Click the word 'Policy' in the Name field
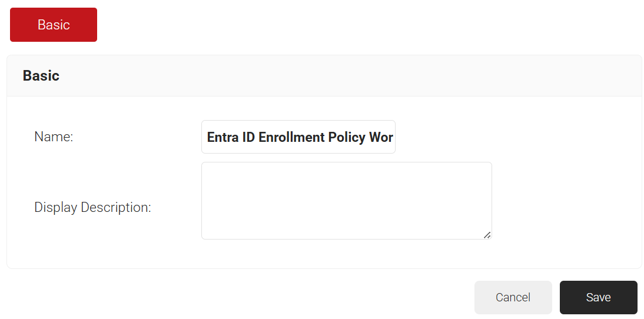The height and width of the screenshot is (319, 644). click(x=346, y=137)
